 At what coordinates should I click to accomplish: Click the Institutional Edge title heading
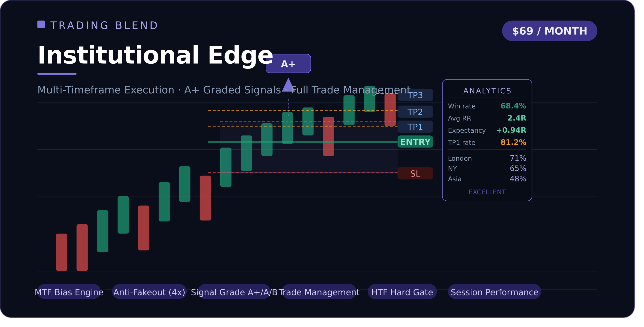(x=154, y=55)
